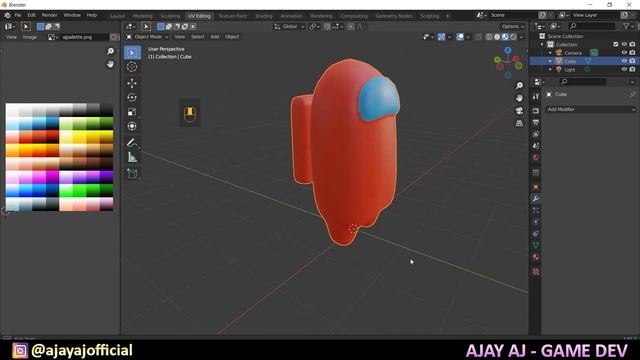Open the Add Modifier dropdown
The image size is (640, 360).
pos(591,109)
